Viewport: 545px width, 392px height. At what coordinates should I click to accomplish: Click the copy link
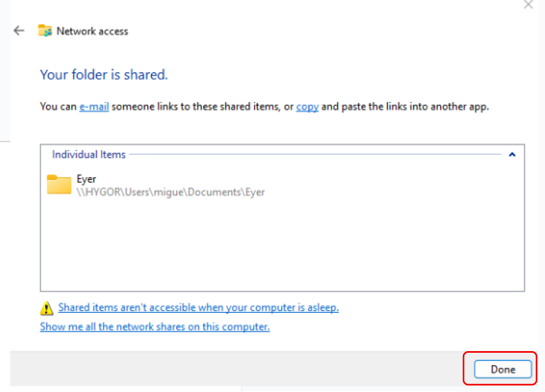click(x=307, y=106)
